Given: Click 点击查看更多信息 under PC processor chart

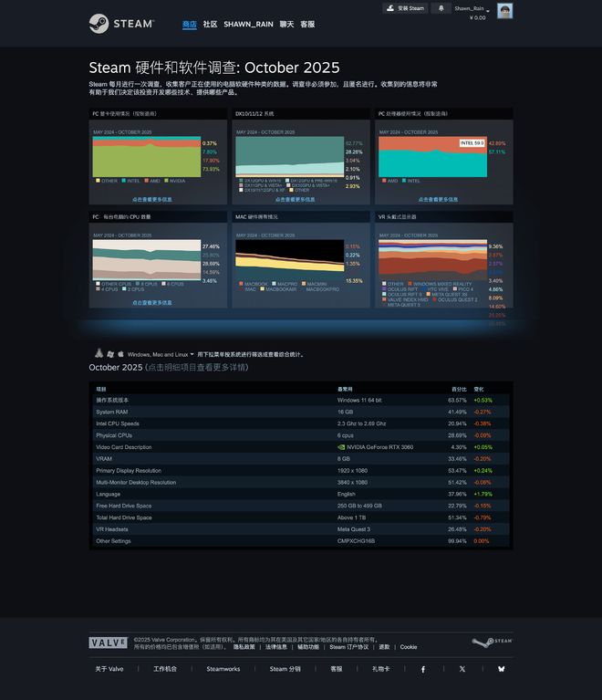Looking at the screenshot, I should pos(438,200).
